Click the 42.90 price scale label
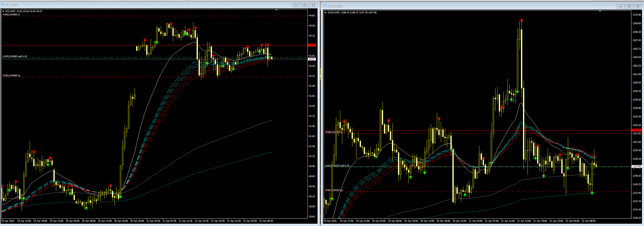This screenshot has width=644, height=226. pos(312,86)
